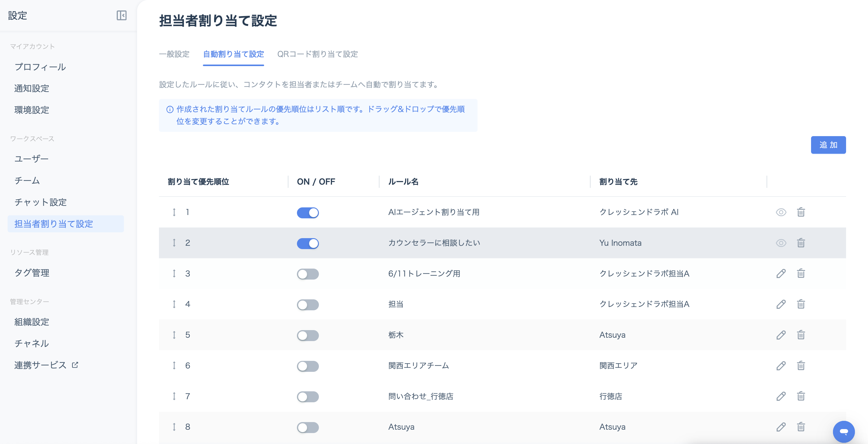The height and width of the screenshot is (444, 868).
Task: Edit the 6/11トレーニング用 rule
Action: coord(781,273)
